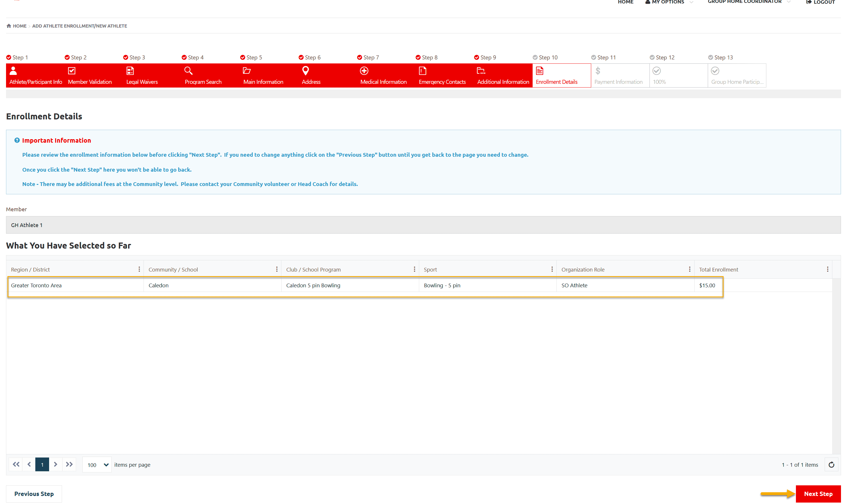The image size is (843, 504).
Task: Select the Greater Toronto Area cell
Action: pyautogui.click(x=76, y=285)
